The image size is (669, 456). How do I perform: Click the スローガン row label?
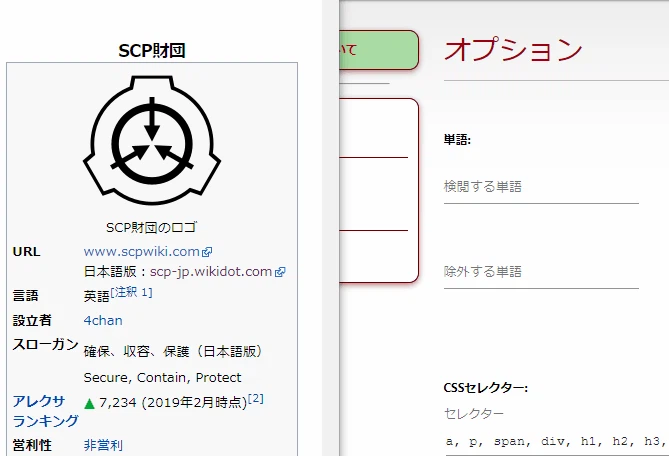pyautogui.click(x=45, y=344)
